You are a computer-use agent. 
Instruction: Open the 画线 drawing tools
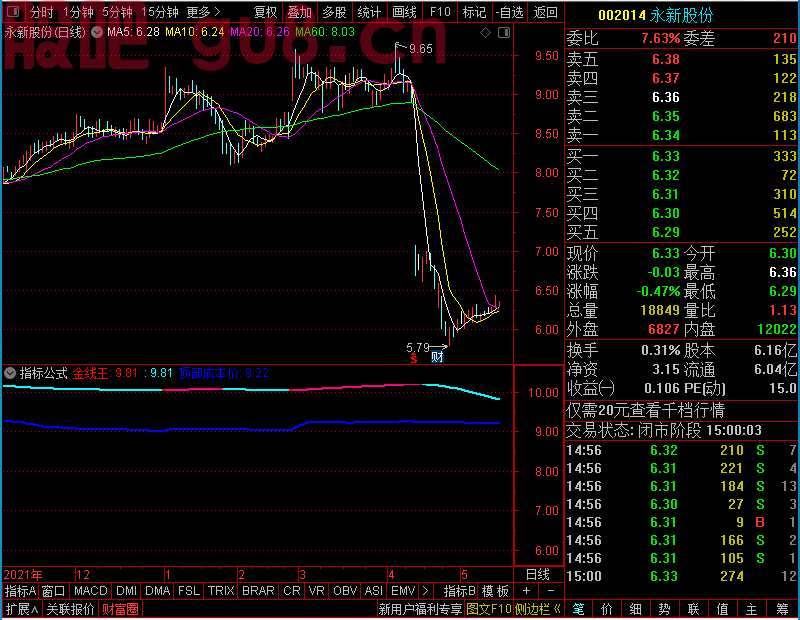[404, 12]
